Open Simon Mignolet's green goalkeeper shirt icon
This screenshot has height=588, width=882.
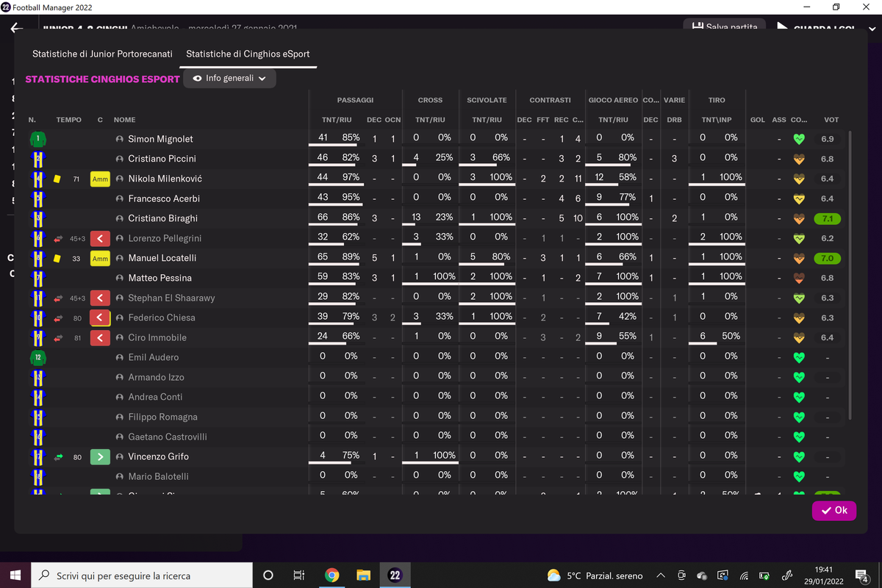(37, 139)
